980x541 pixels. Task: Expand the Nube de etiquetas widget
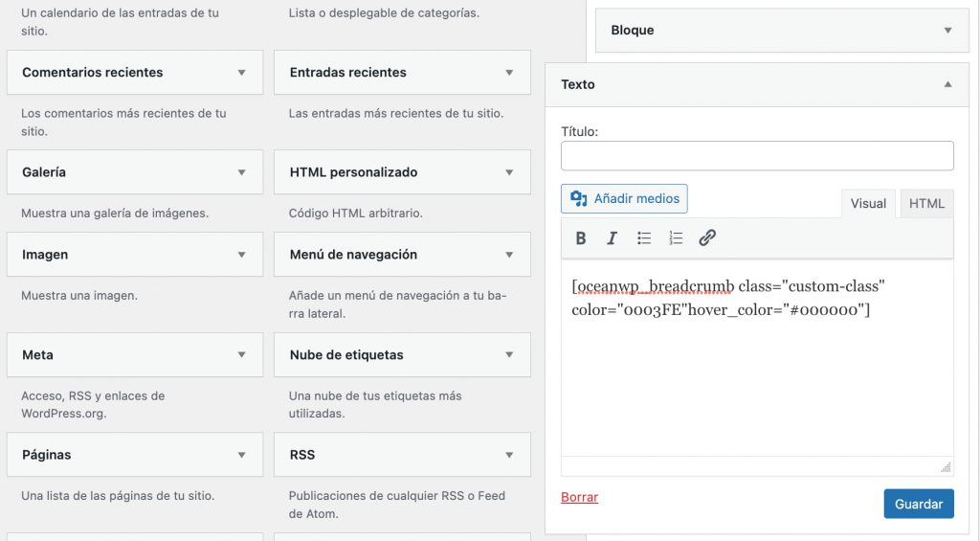pyautogui.click(x=509, y=355)
